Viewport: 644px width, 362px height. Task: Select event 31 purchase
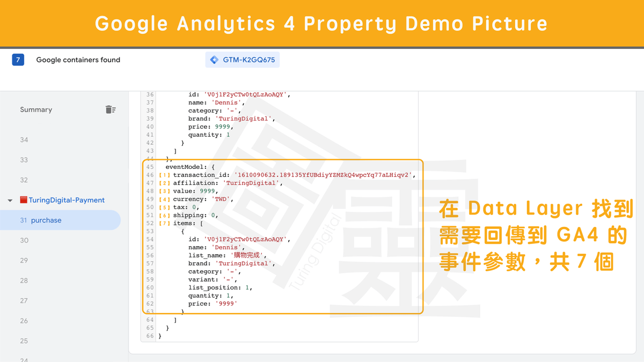[x=60, y=220]
